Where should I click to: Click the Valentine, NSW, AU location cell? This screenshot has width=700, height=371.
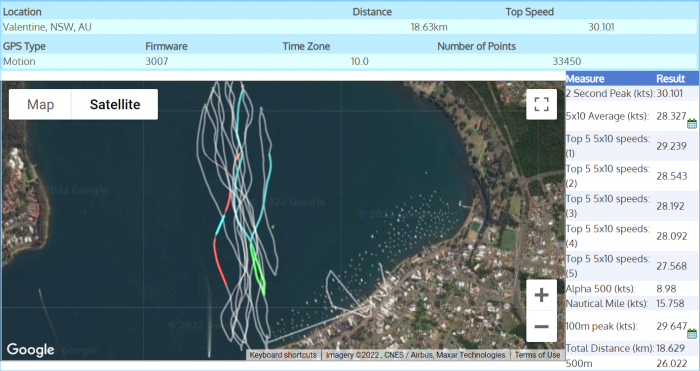[47, 27]
